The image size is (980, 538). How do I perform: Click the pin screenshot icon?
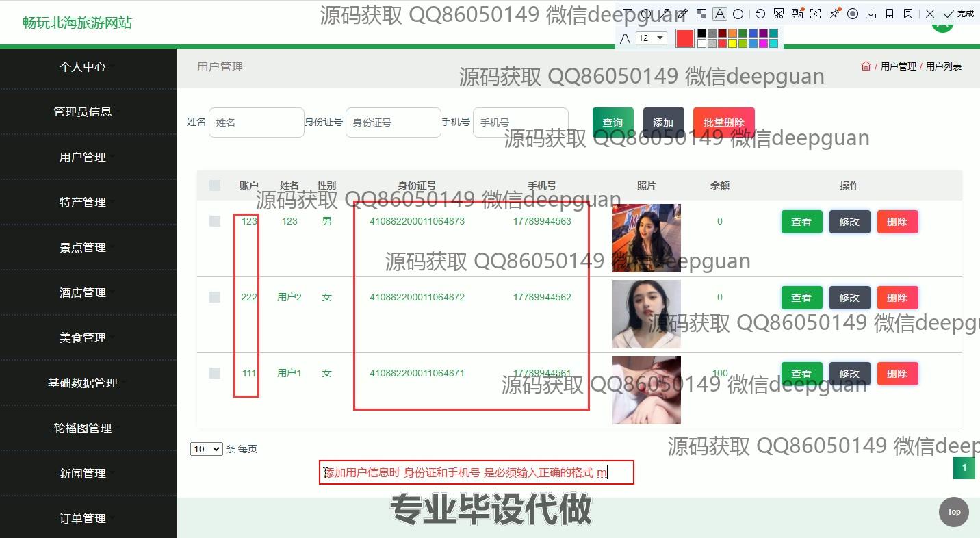[x=834, y=14]
